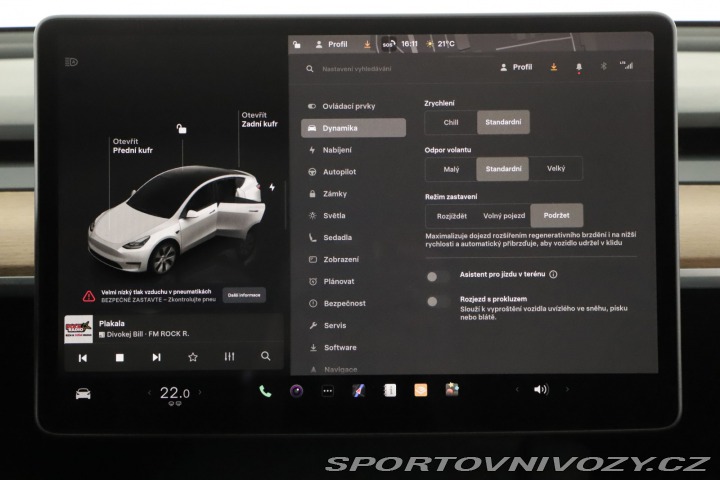Select Chill acceleration mode
This screenshot has width=720, height=480.
click(451, 122)
